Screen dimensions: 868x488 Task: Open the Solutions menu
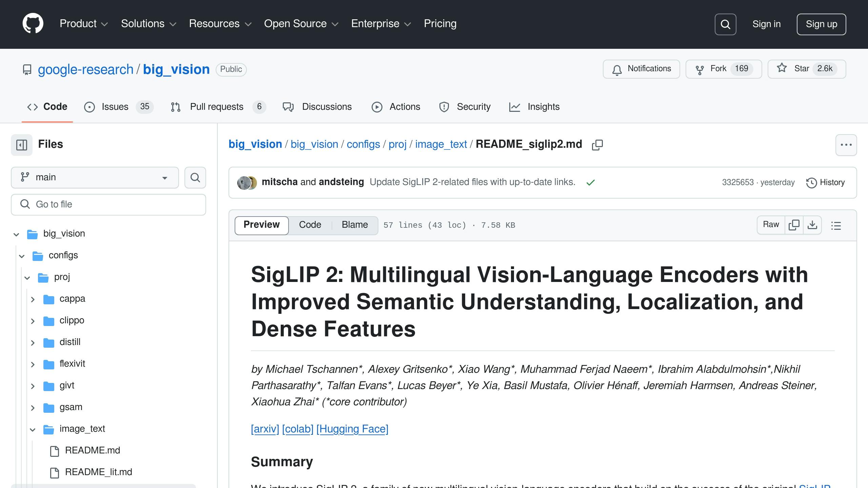[x=149, y=24]
